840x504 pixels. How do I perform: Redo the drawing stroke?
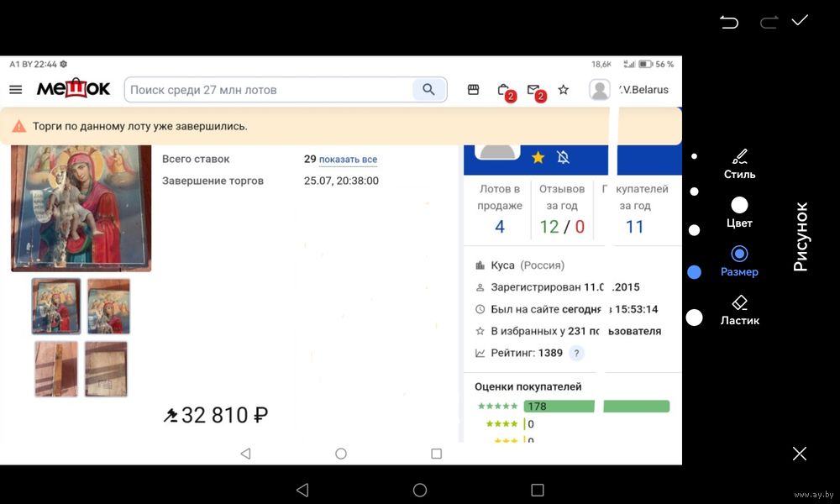tap(769, 22)
